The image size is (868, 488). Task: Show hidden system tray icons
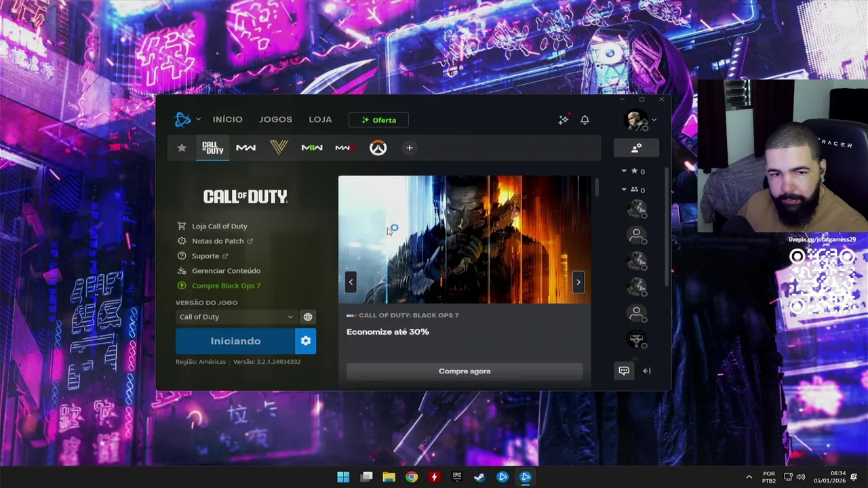(x=749, y=477)
